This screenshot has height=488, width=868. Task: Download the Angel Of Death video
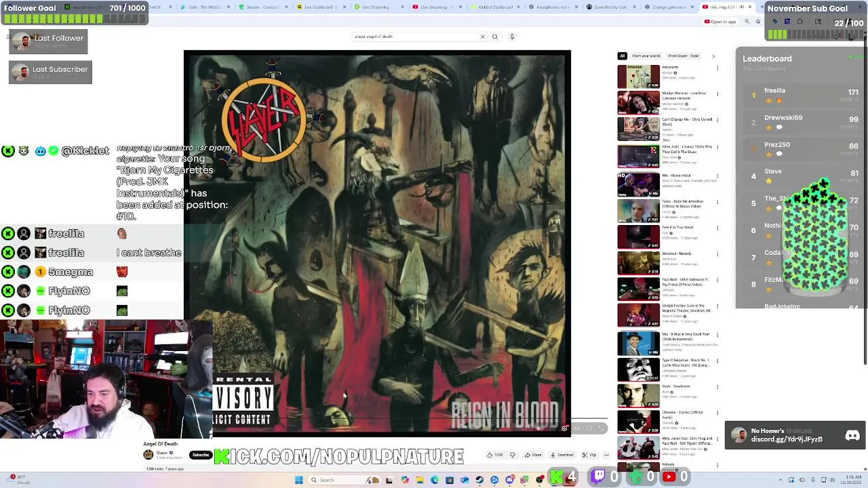point(562,455)
